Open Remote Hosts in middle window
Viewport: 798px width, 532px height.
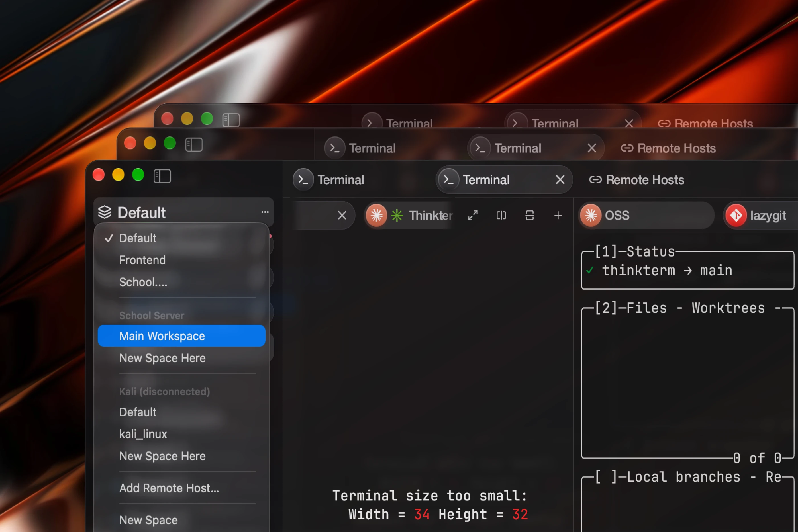click(x=668, y=148)
